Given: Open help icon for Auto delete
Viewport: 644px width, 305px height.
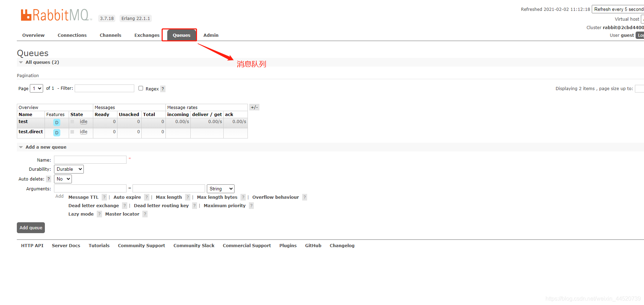Looking at the screenshot, I should [49, 179].
